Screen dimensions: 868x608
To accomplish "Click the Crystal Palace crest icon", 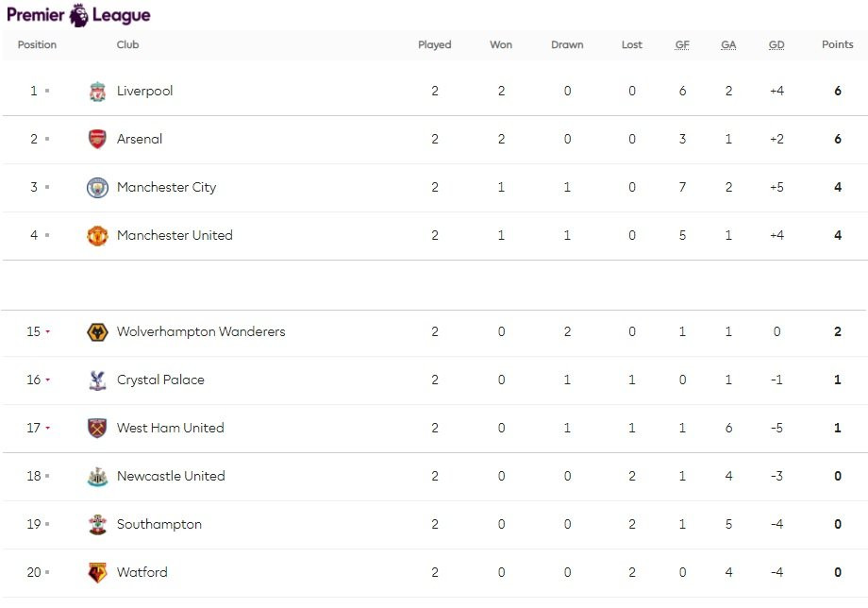I will click(x=97, y=380).
